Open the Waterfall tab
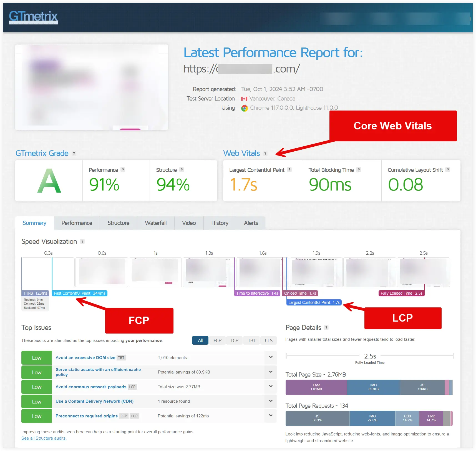Viewport: 476px width, 451px height. (156, 223)
